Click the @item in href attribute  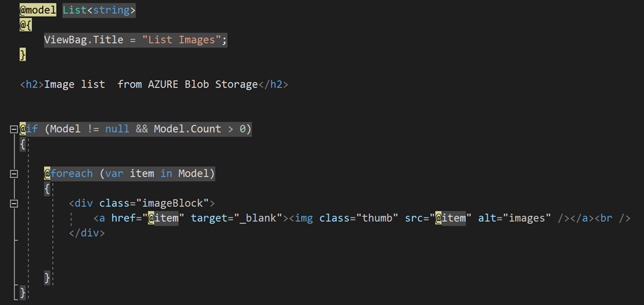point(163,218)
